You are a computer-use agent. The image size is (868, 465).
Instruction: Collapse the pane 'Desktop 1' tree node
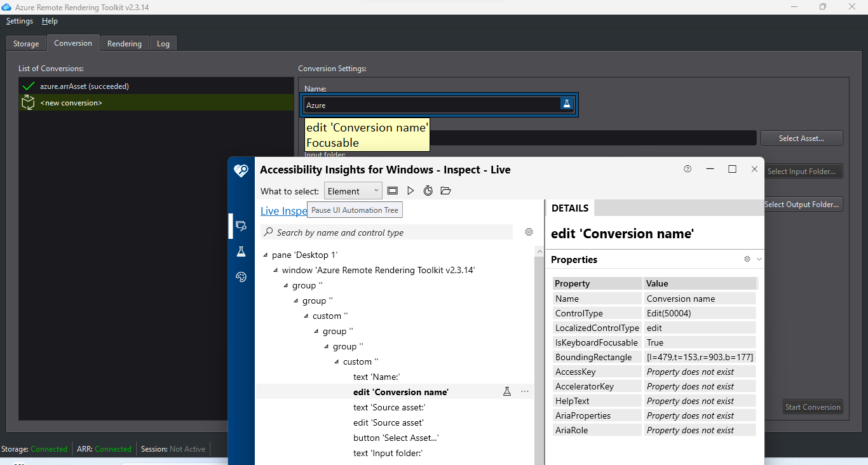tap(266, 255)
